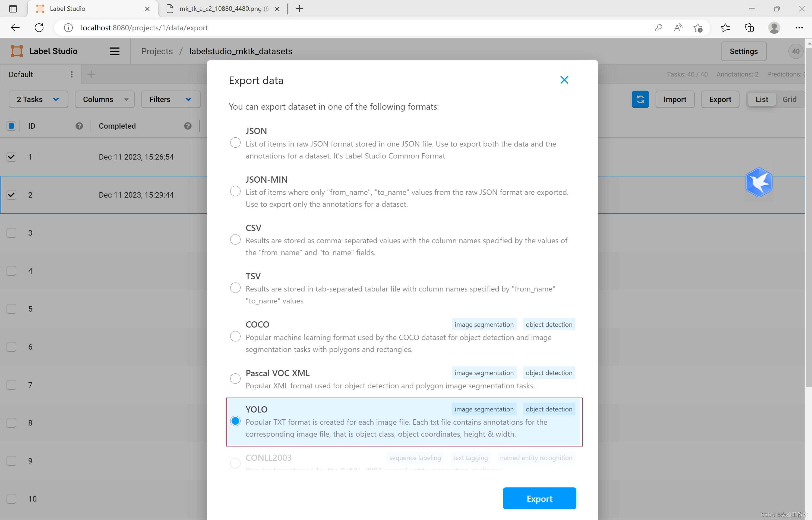Click the blue Export button in dialog

539,498
